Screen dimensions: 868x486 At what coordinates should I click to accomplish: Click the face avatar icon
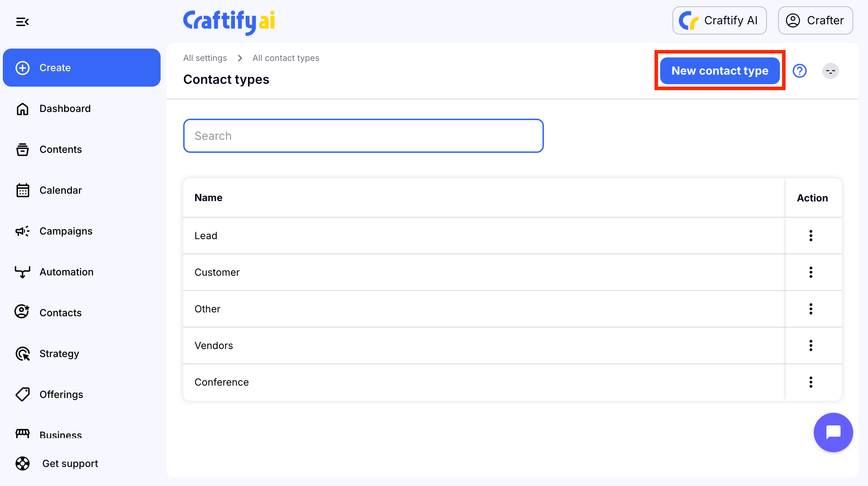coord(830,71)
